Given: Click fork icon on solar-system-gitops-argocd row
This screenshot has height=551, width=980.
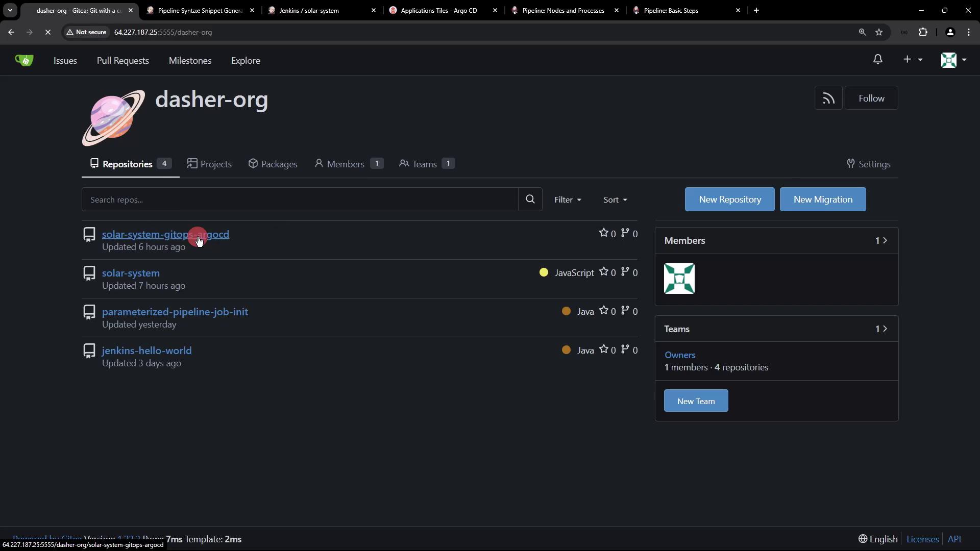Looking at the screenshot, I should 625,233.
